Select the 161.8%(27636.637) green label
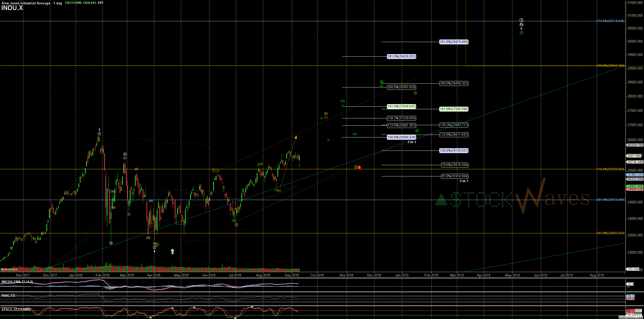Screen dimensions: 644x319 click(x=401, y=106)
